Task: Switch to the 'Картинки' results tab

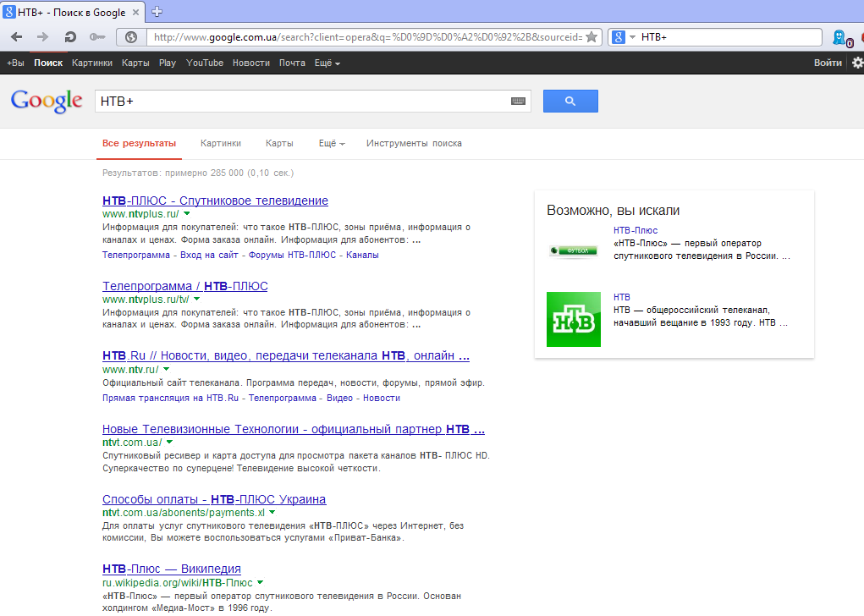Action: [220, 144]
